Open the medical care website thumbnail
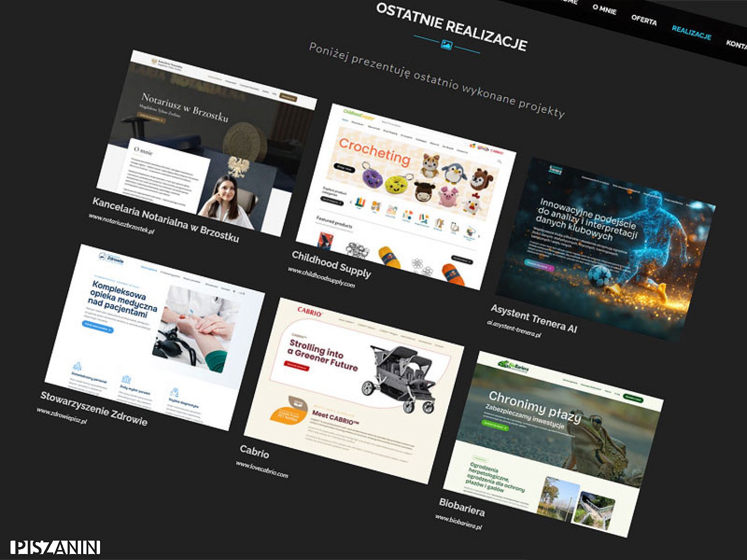The height and width of the screenshot is (560, 747). point(154,337)
